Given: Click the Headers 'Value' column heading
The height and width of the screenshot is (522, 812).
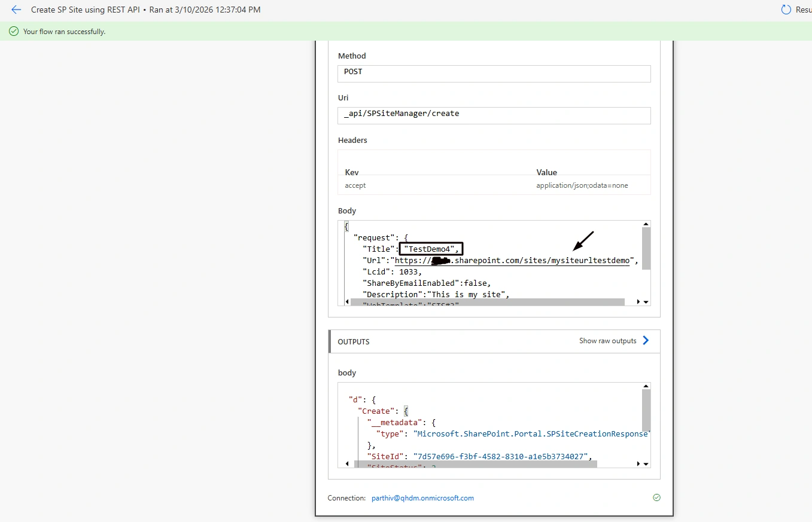Looking at the screenshot, I should click(546, 172).
